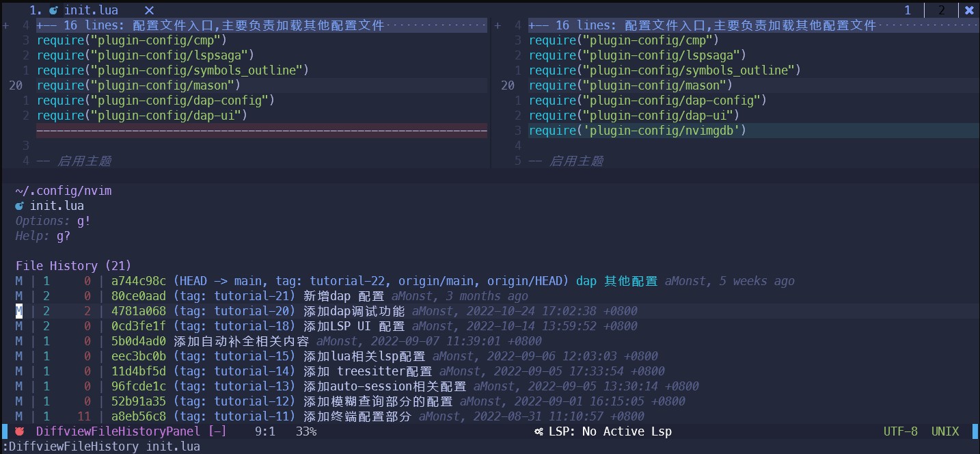Viewport: 980px width, 454px height.
Task: Switch to tab page 1
Action: pyautogui.click(x=908, y=10)
